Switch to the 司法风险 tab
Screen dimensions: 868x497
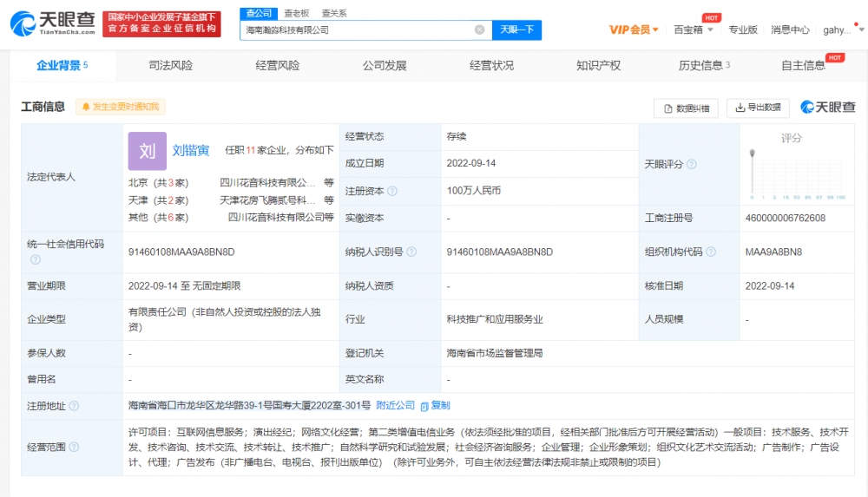[170, 65]
